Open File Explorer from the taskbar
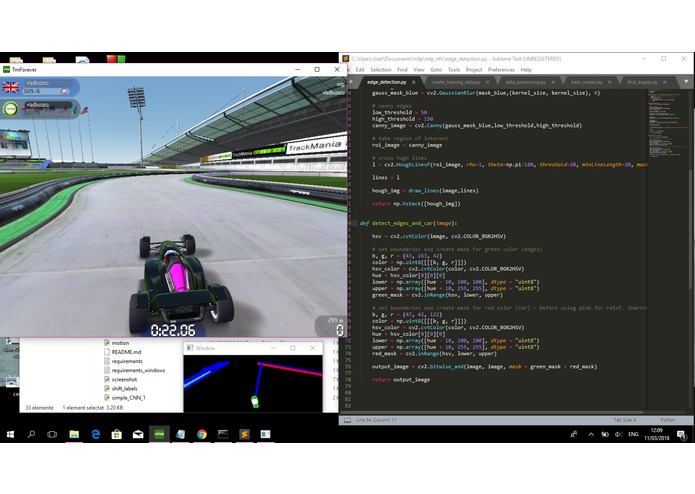 [x=74, y=434]
